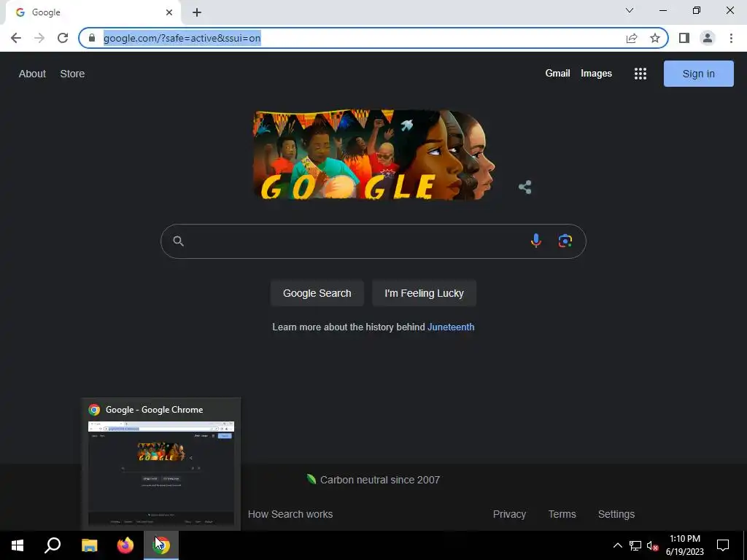Open the Settings footer menu
The image size is (747, 560).
click(616, 514)
